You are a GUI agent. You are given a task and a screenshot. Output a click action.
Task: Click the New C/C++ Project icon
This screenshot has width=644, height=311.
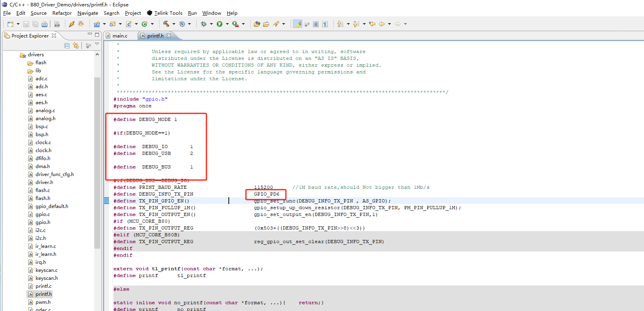coord(97,24)
